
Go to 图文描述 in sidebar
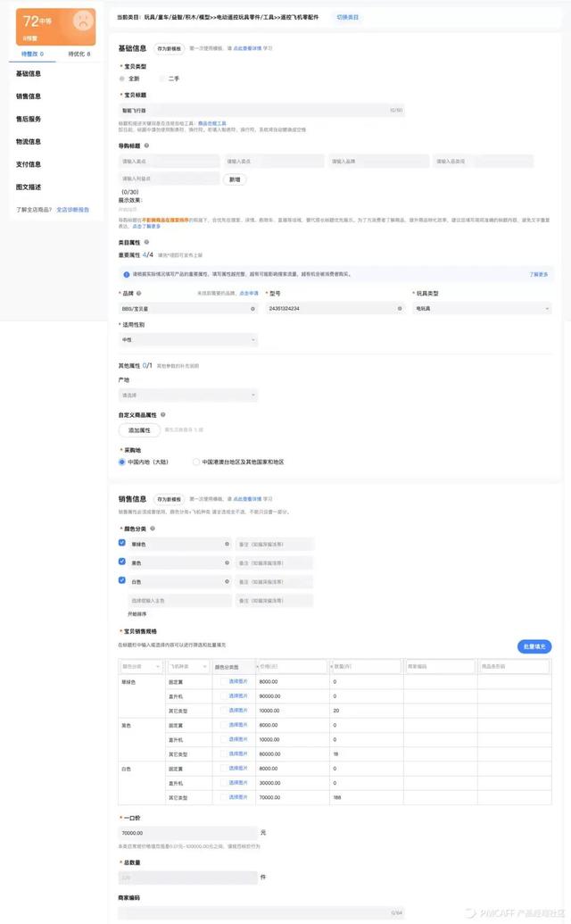pyautogui.click(x=29, y=187)
